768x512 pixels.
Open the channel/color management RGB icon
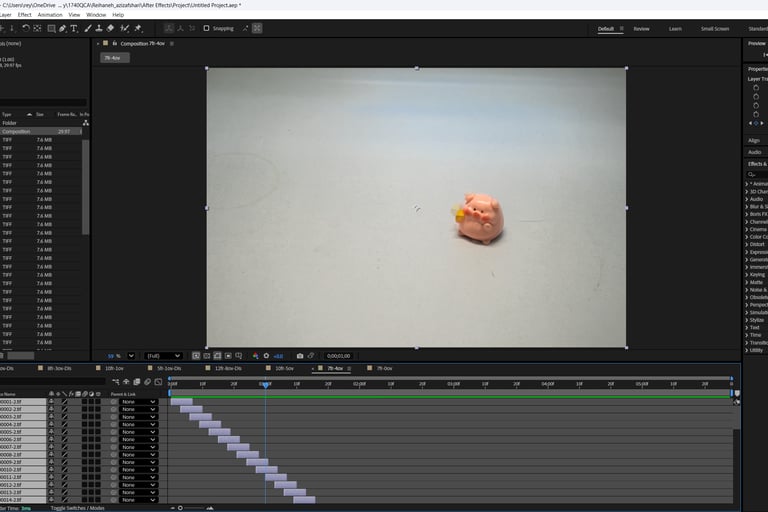coord(256,356)
